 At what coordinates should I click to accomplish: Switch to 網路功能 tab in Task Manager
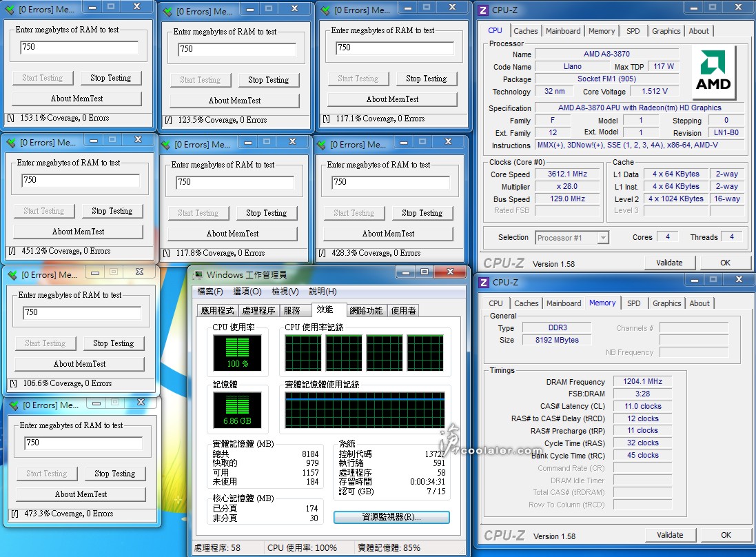coord(366,311)
